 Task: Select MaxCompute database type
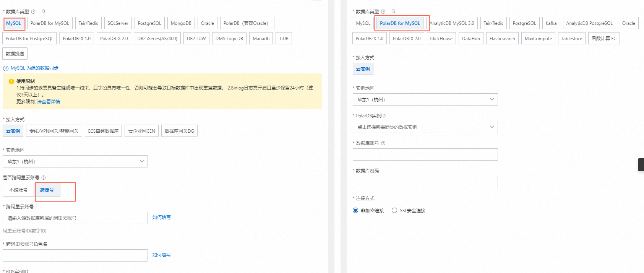click(x=538, y=39)
